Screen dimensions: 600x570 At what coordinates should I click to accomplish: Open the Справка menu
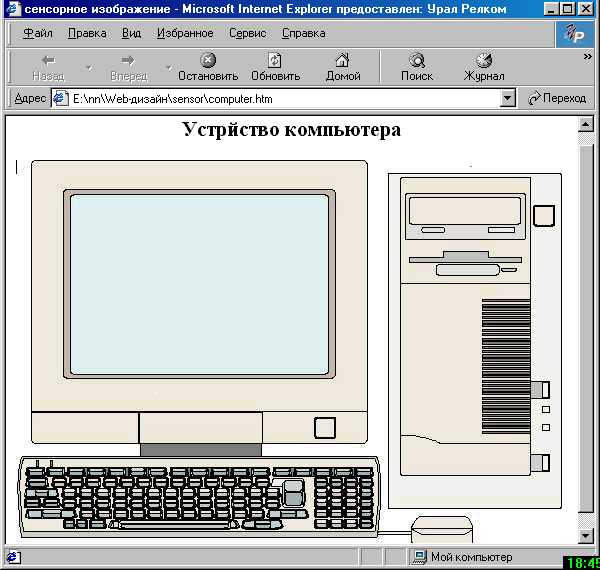(x=304, y=33)
